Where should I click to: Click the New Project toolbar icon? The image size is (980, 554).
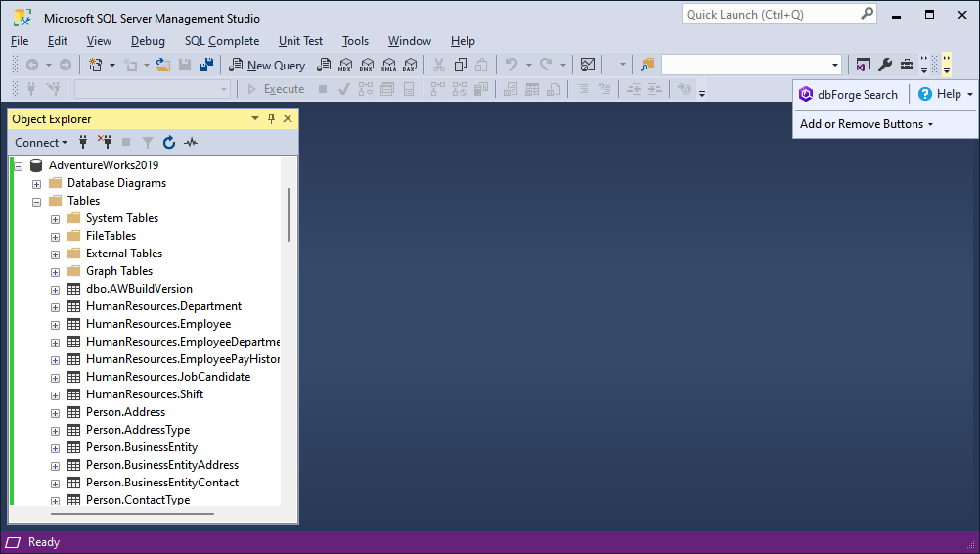tap(96, 65)
